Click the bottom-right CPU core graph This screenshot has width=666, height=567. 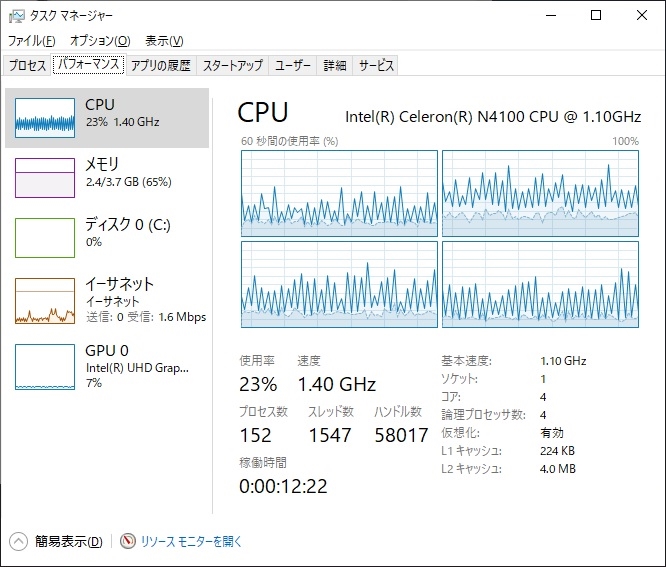[540, 285]
